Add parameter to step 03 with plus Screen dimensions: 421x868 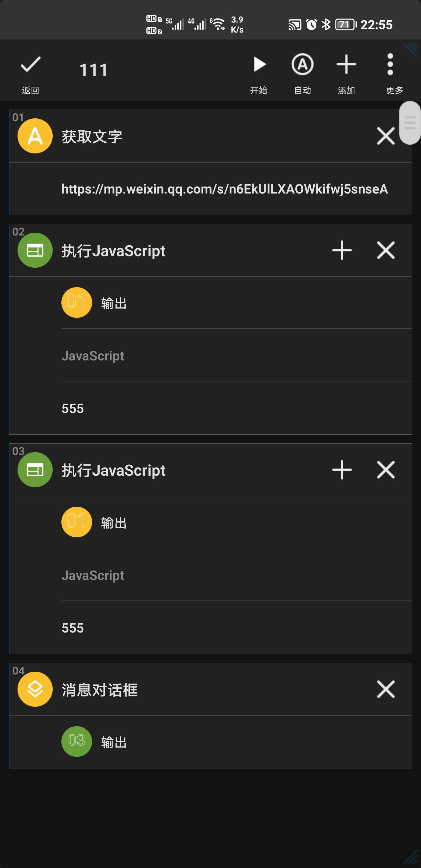coord(342,470)
